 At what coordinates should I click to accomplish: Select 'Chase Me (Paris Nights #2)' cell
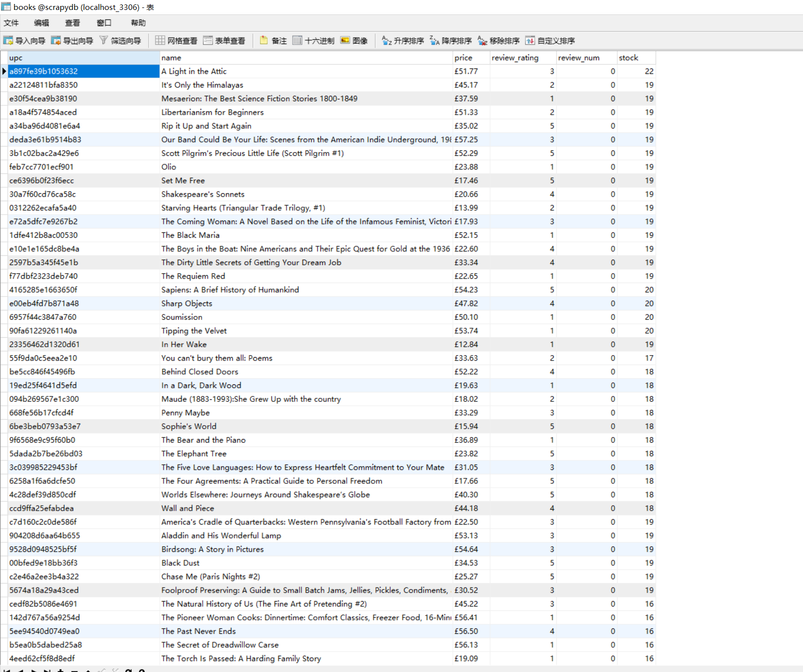(306, 577)
